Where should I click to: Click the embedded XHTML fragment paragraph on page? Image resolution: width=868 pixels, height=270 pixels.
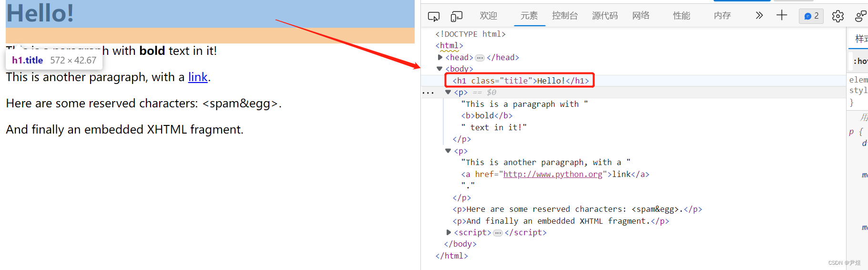[x=124, y=130]
